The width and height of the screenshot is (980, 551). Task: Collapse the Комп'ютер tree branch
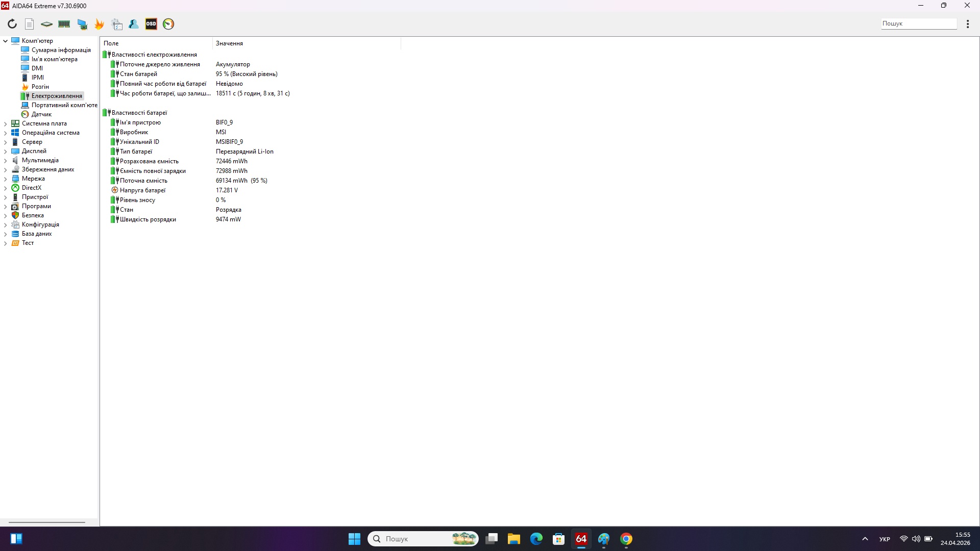5,40
